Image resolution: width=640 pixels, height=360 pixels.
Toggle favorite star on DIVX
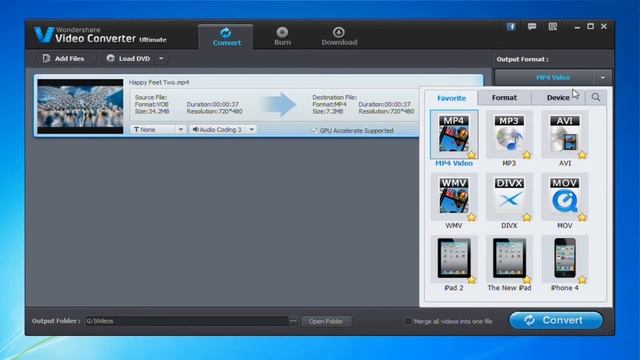click(527, 218)
